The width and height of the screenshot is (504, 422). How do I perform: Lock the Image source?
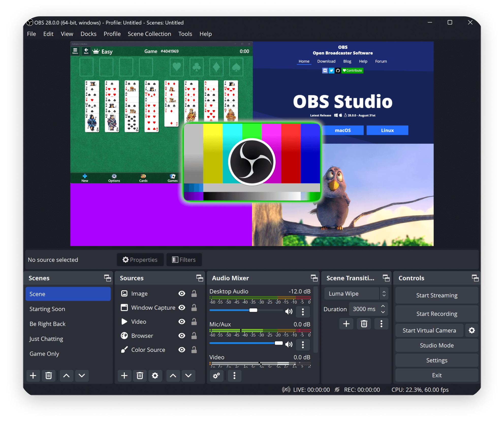tap(194, 293)
